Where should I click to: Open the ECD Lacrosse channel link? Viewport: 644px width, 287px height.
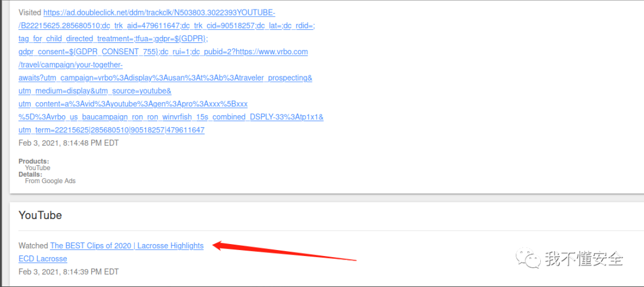43,259
